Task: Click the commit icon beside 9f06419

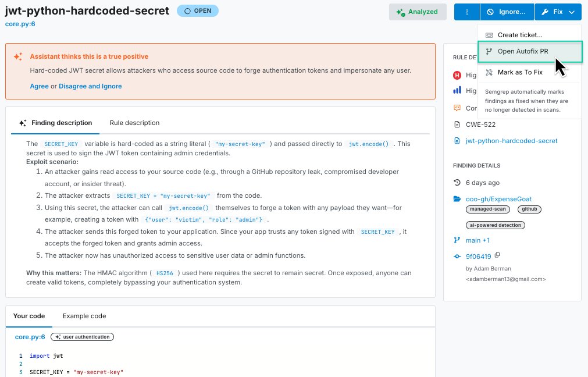Action: [x=457, y=257]
